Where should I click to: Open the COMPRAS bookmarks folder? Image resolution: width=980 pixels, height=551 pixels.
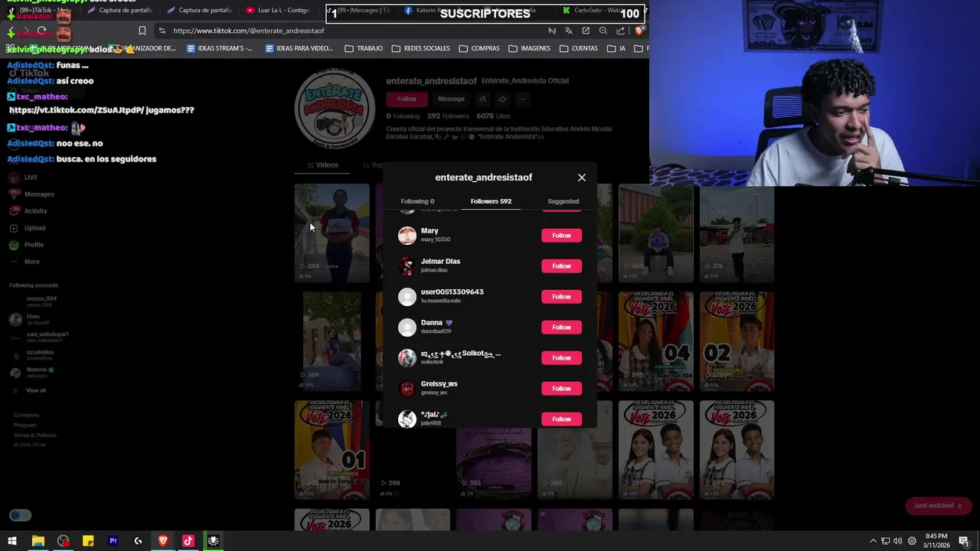coord(479,48)
